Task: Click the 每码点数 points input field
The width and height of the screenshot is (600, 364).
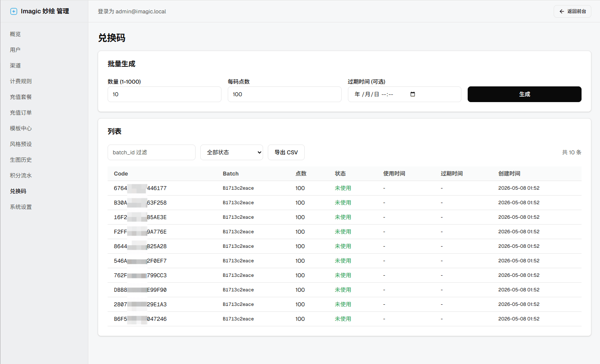Action: click(285, 94)
